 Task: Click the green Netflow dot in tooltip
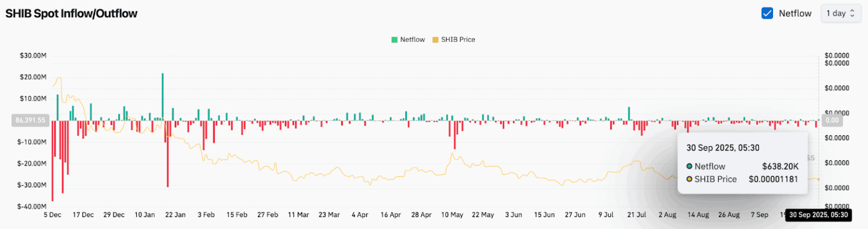pyautogui.click(x=689, y=166)
